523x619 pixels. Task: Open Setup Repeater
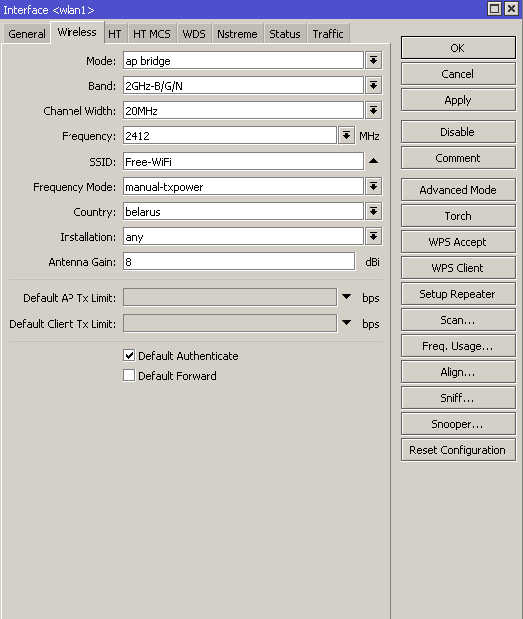[x=458, y=294]
